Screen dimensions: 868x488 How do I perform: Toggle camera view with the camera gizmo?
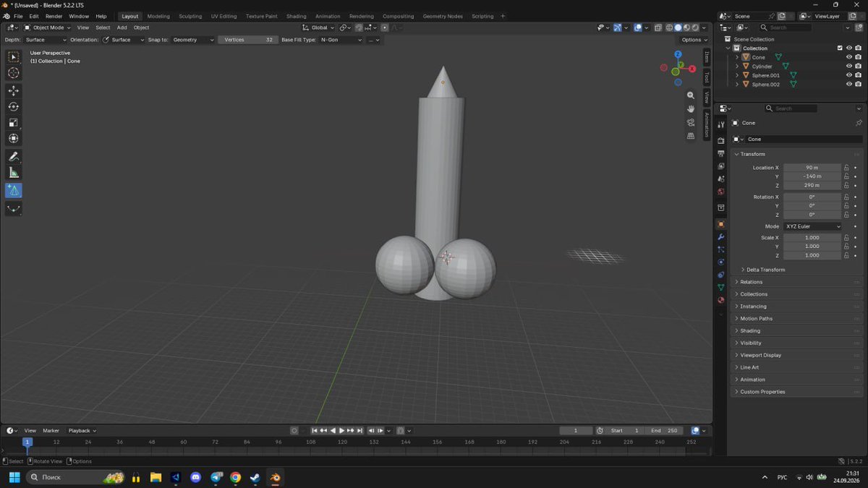pos(691,122)
